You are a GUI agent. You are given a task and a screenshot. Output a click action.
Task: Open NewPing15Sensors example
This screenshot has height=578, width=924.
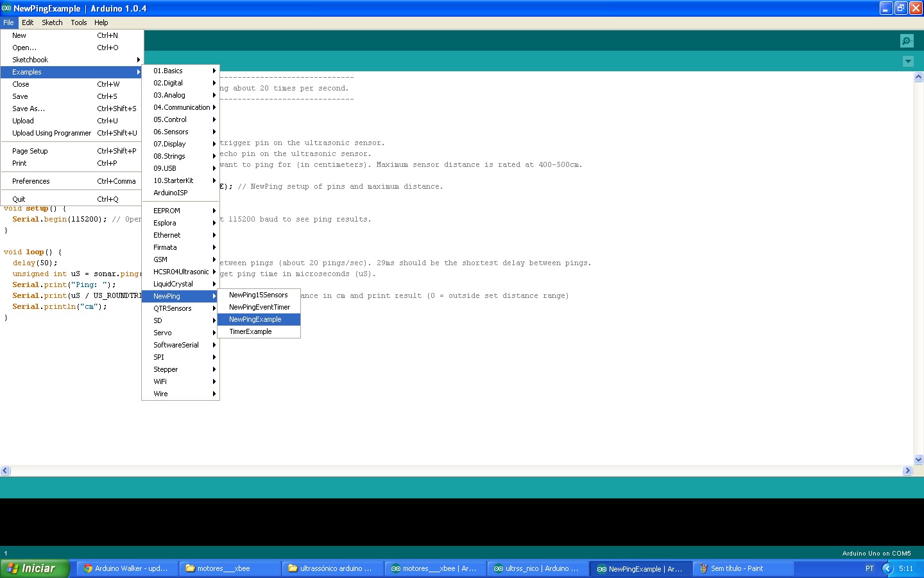point(259,295)
